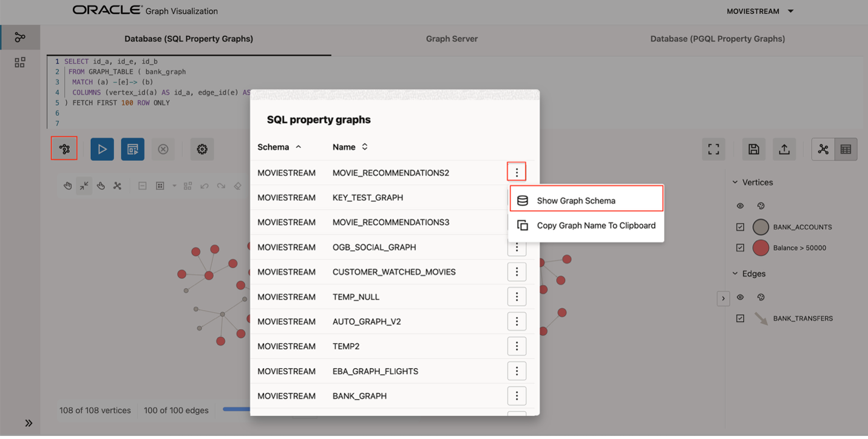Uncheck the BANK_TRANSFERS edge filter
868x439 pixels.
[741, 318]
